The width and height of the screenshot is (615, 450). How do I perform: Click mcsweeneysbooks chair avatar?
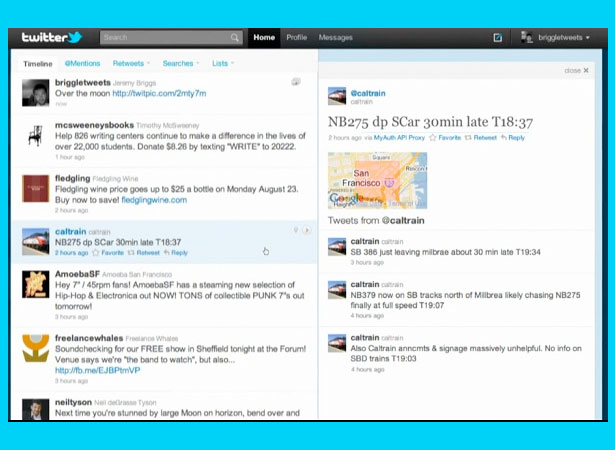pos(36,136)
